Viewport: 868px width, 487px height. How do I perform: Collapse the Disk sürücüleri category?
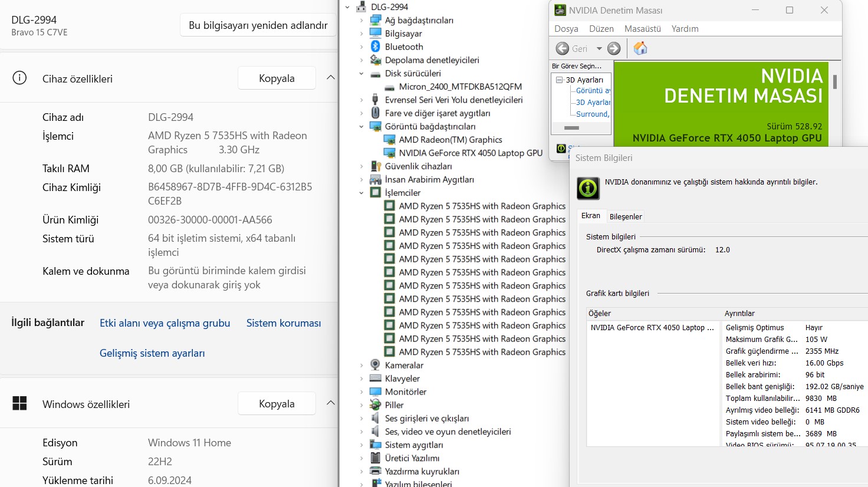tap(361, 74)
